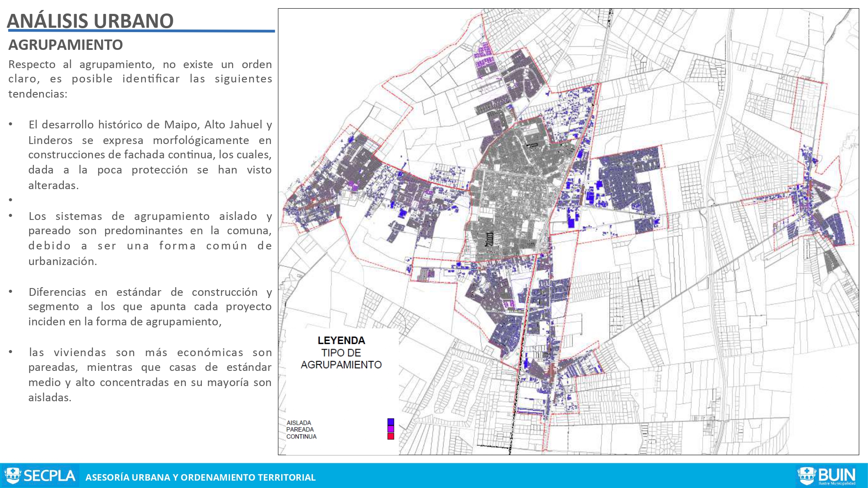Click the bullet 'las viviendas son más económicas'

coord(150,375)
